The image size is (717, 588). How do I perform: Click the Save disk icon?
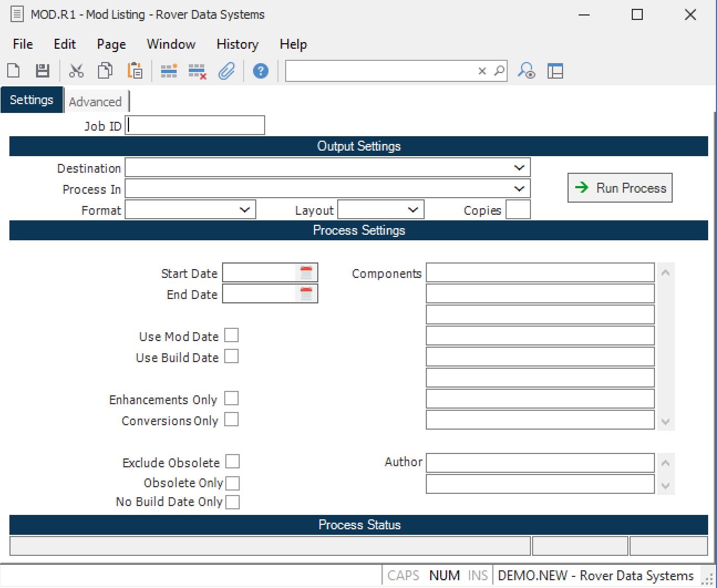coord(43,71)
